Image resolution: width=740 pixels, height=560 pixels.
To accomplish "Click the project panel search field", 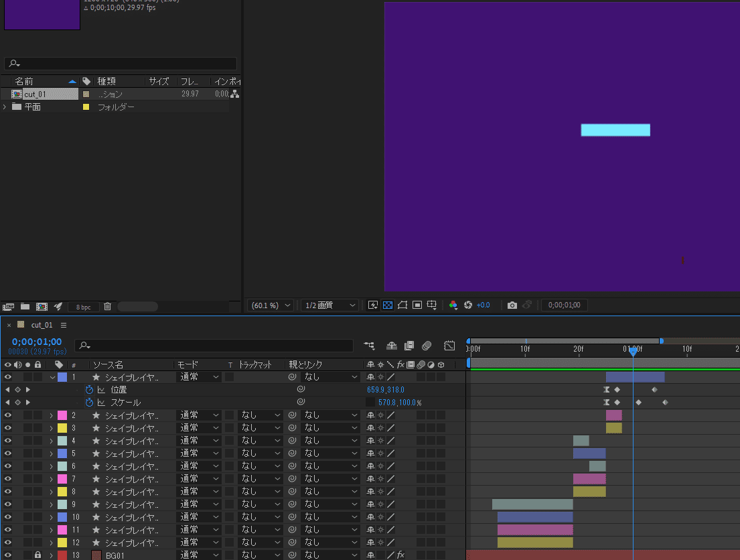I will coord(121,63).
